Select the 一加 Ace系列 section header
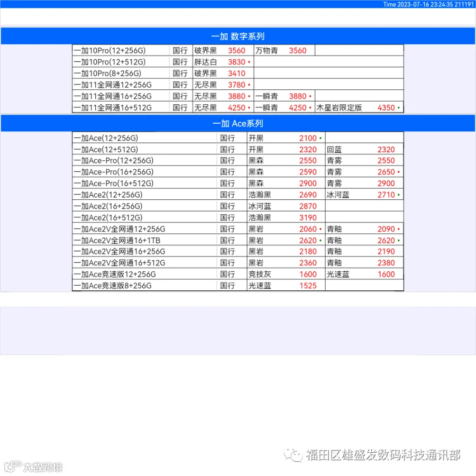Screen dimensions: 476x476 237,123
